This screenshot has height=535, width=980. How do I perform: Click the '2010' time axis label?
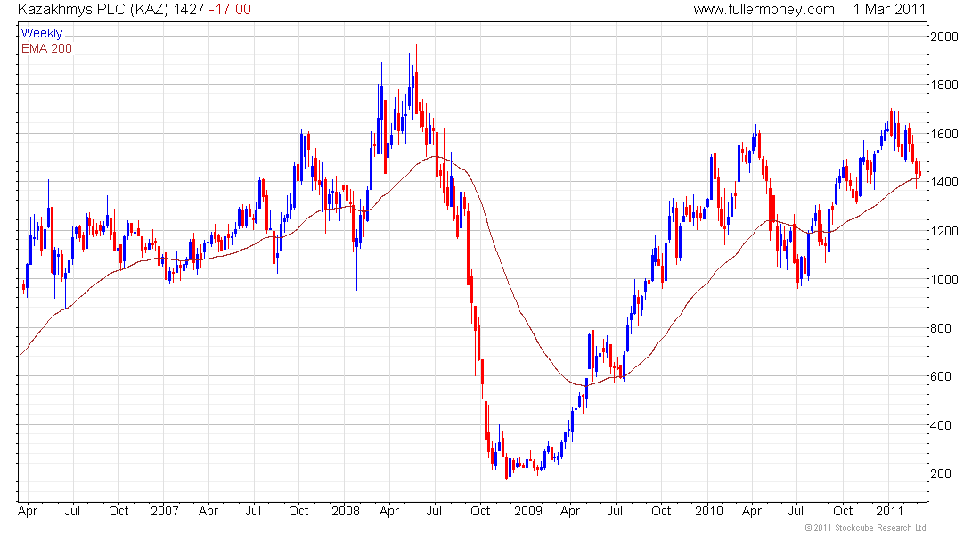pos(709,511)
